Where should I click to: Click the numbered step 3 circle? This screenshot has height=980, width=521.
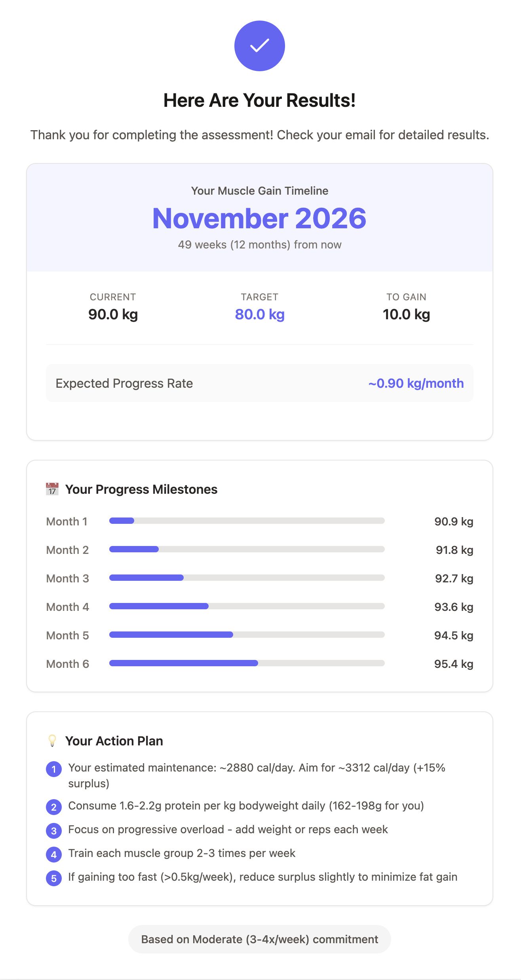[x=54, y=831]
